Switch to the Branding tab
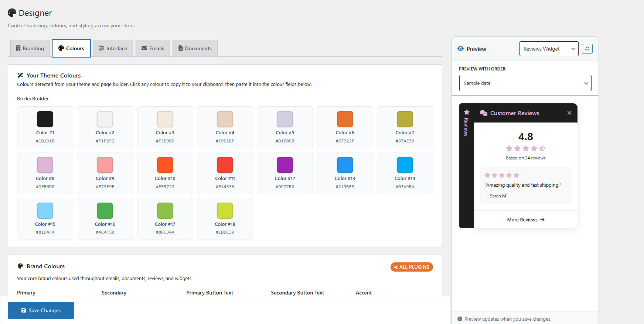644x324 pixels. [x=30, y=48]
